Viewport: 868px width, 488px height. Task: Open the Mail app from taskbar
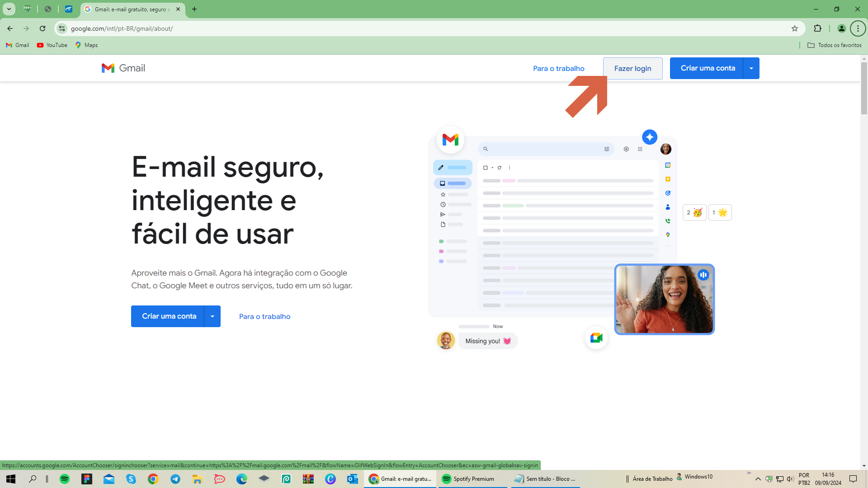(109, 479)
